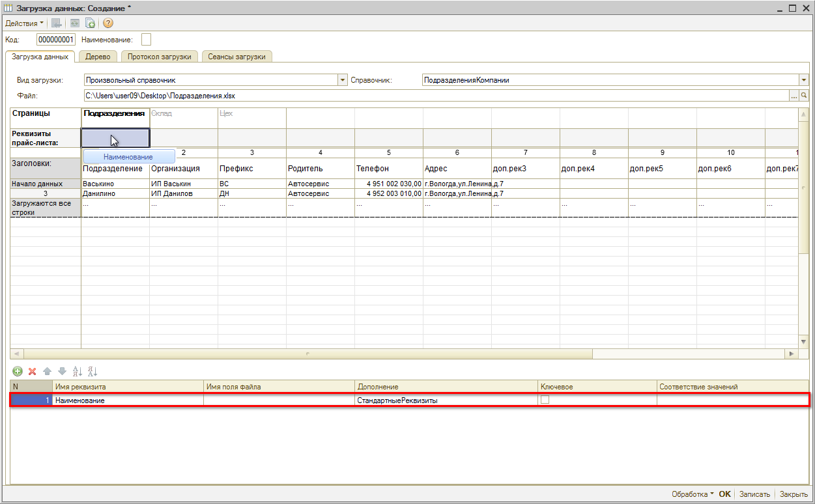
Task: Open the Протокол загрузки tab
Action: tap(159, 57)
